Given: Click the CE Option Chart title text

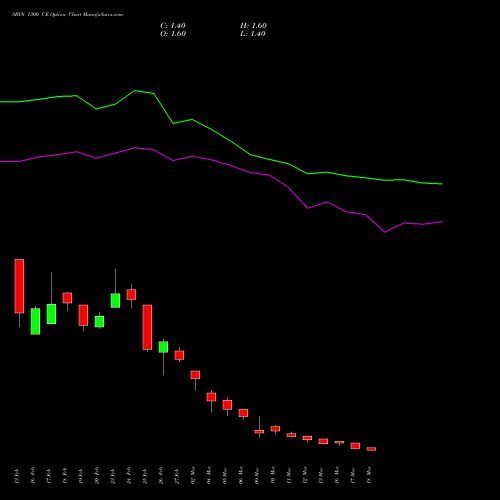Looking at the screenshot, I should pos(68,15).
